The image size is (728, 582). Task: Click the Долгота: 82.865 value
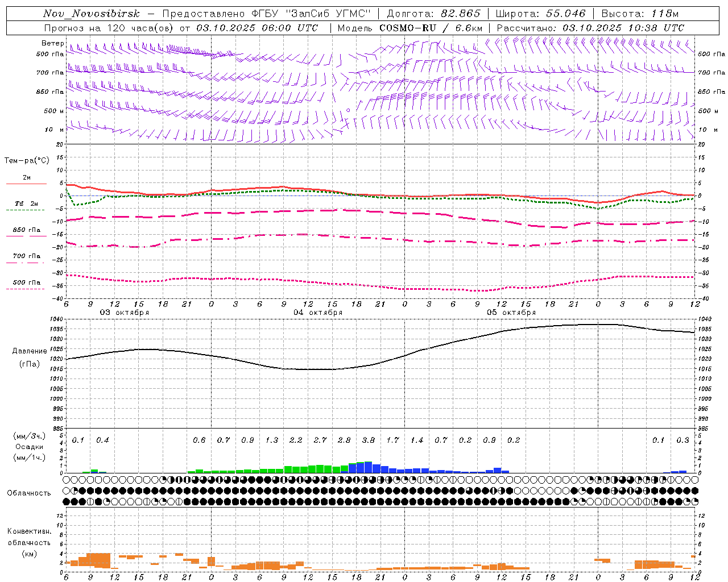click(x=433, y=14)
